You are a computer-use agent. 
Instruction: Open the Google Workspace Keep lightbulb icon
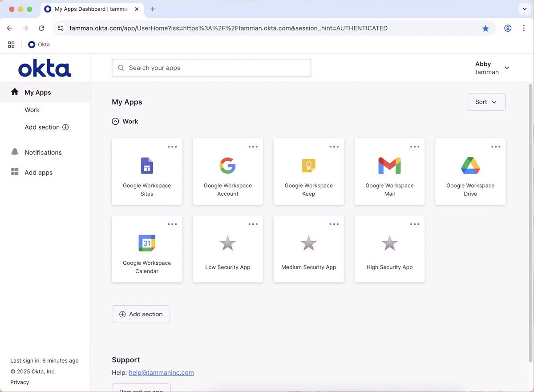[308, 166]
